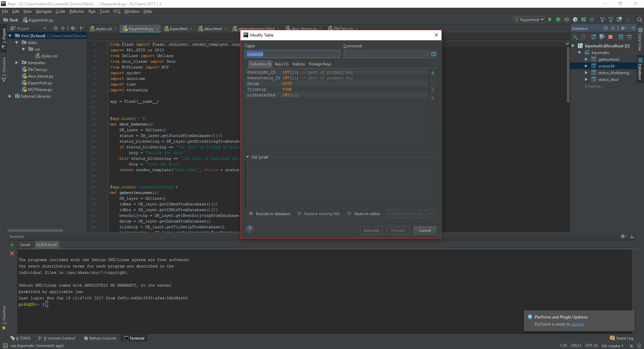Collapse the SQL Script section
644x349 pixels.
tap(248, 157)
